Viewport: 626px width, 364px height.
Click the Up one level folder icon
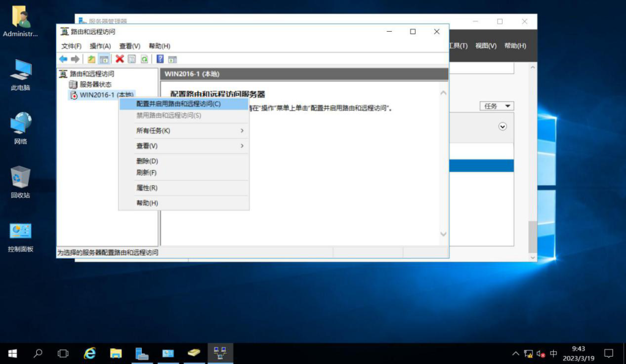(92, 59)
